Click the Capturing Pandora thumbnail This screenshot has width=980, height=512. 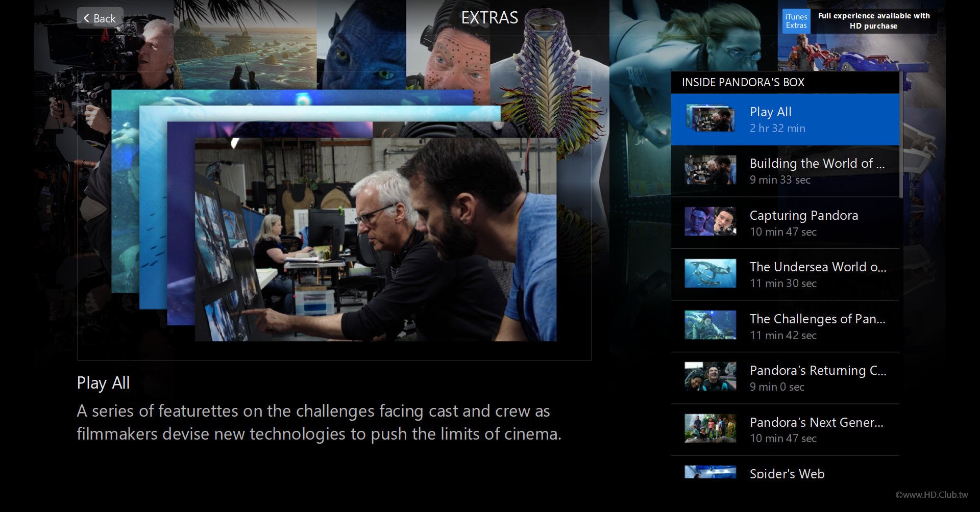(x=710, y=221)
